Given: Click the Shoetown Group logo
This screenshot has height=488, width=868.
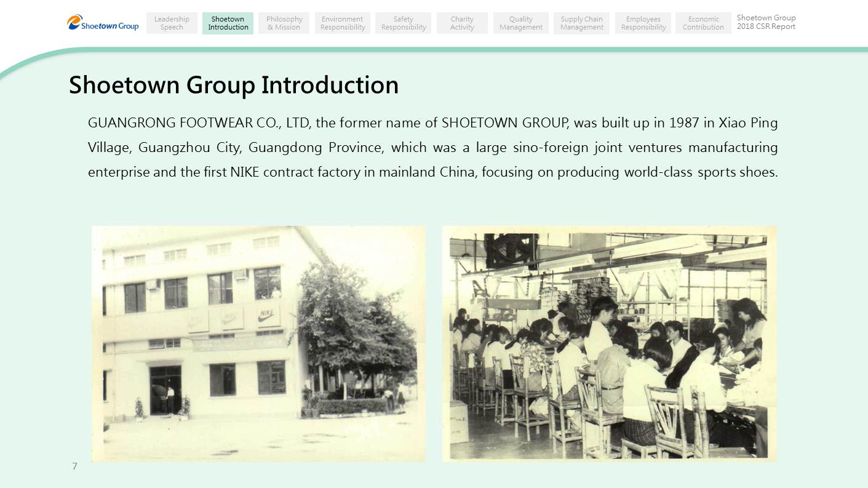Looking at the screenshot, I should 103,23.
